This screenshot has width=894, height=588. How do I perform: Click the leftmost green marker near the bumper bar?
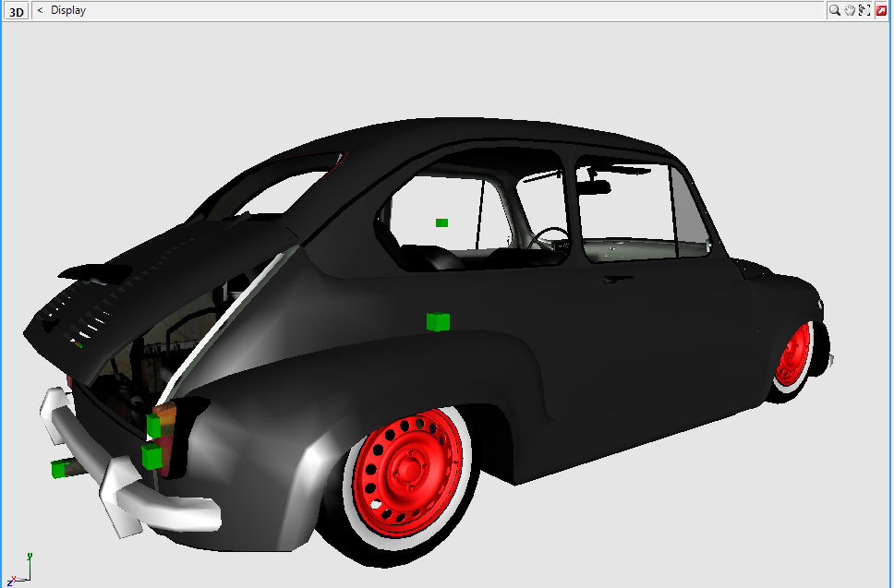pyautogui.click(x=59, y=470)
